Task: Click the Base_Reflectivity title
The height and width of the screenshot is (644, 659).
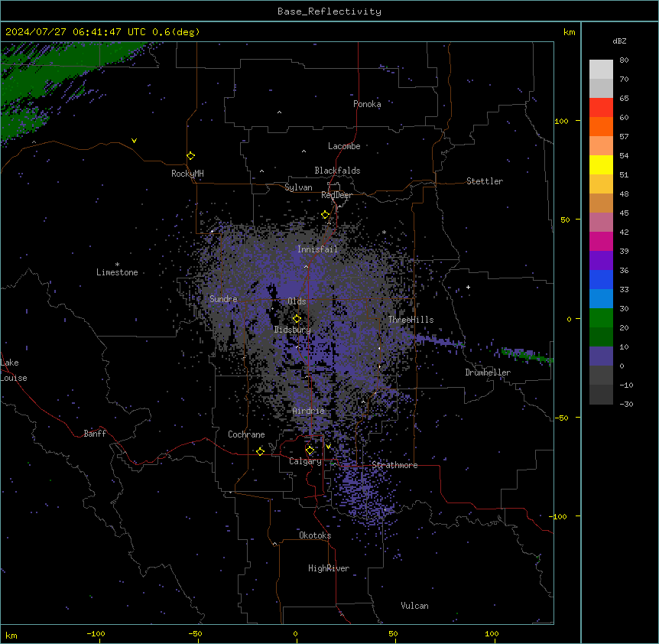Action: point(329,11)
